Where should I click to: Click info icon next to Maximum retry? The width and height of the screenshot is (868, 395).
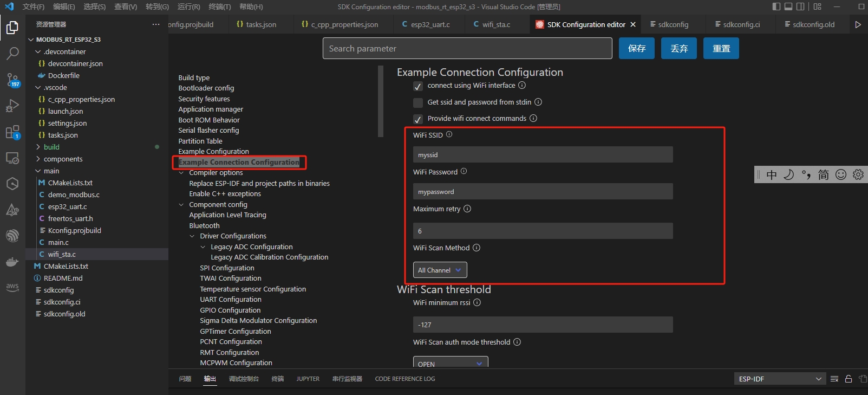467,209
